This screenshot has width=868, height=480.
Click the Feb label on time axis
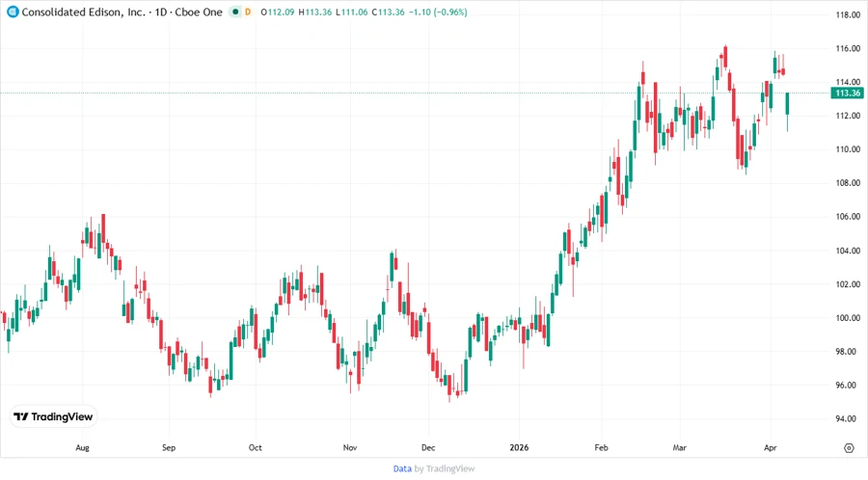pyautogui.click(x=601, y=448)
